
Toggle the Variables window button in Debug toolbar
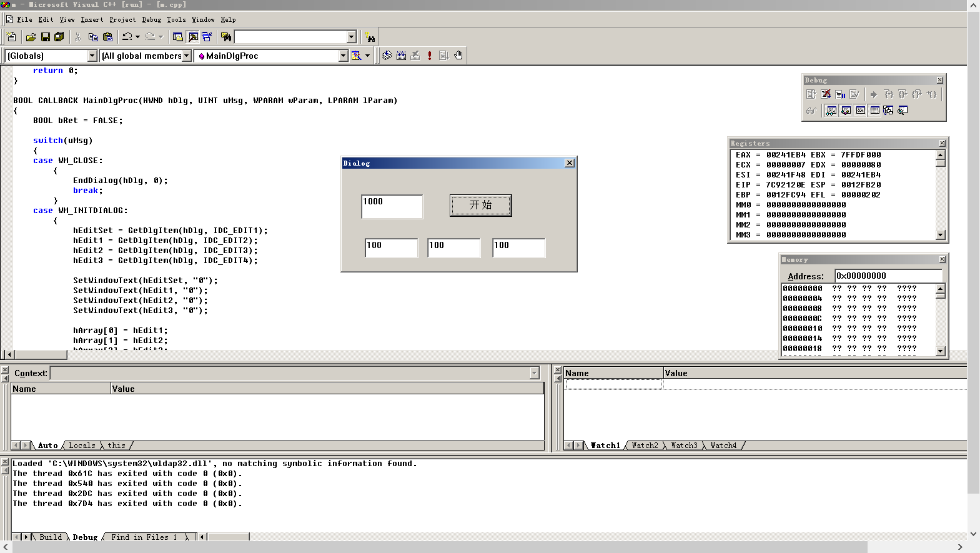846,111
